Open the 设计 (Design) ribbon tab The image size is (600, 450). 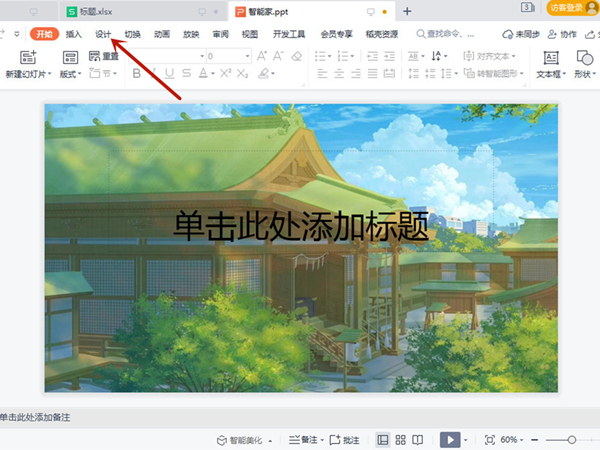pyautogui.click(x=103, y=34)
